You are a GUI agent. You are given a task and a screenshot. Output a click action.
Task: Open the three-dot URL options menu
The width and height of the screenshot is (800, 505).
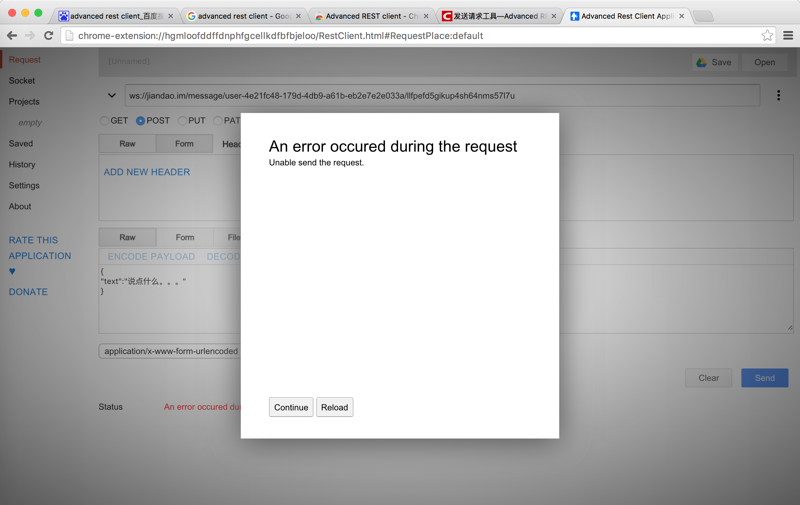click(x=778, y=95)
